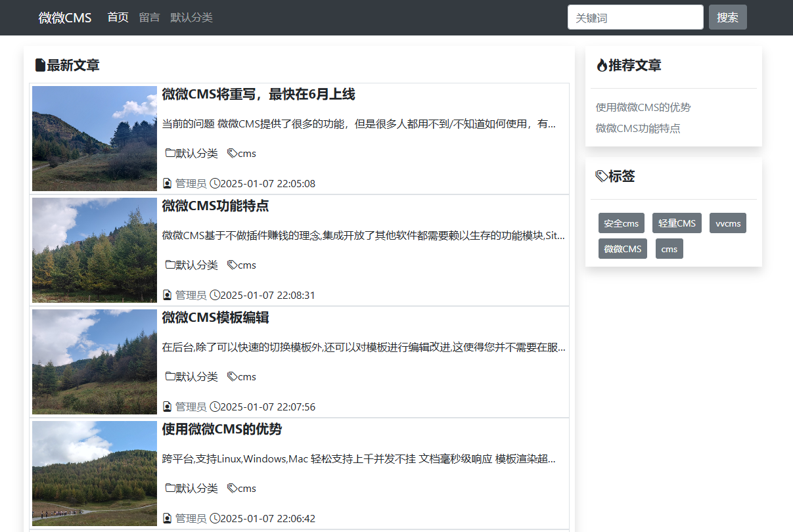Focus the 关键词 search field
Image resolution: width=793 pixels, height=532 pixels.
pos(635,18)
